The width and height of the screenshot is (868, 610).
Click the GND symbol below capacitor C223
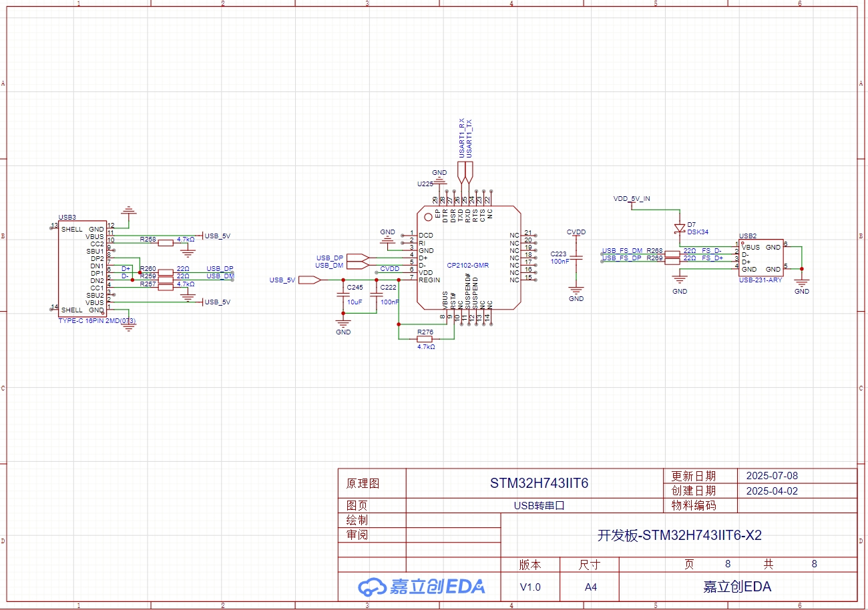point(576,290)
